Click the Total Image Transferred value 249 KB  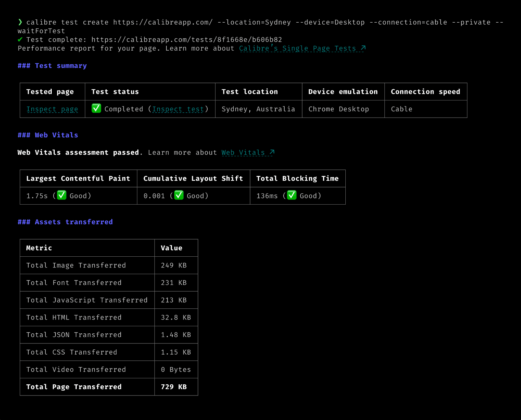pyautogui.click(x=173, y=265)
